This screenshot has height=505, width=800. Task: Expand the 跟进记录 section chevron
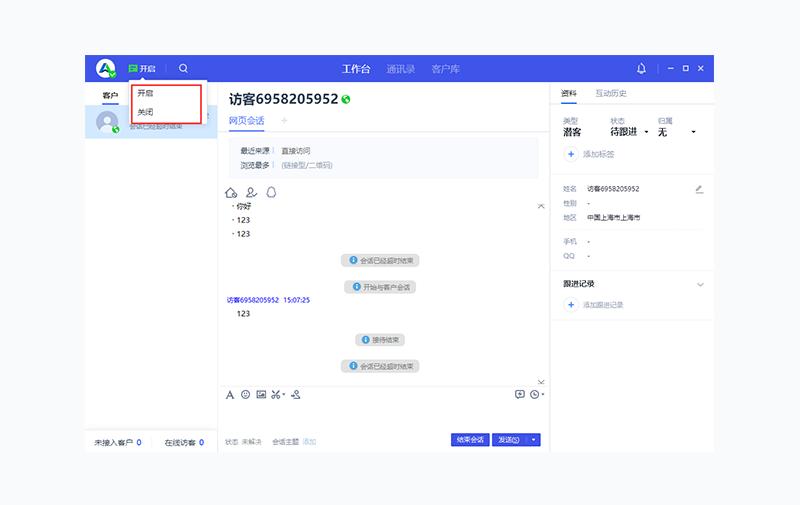pos(700,285)
